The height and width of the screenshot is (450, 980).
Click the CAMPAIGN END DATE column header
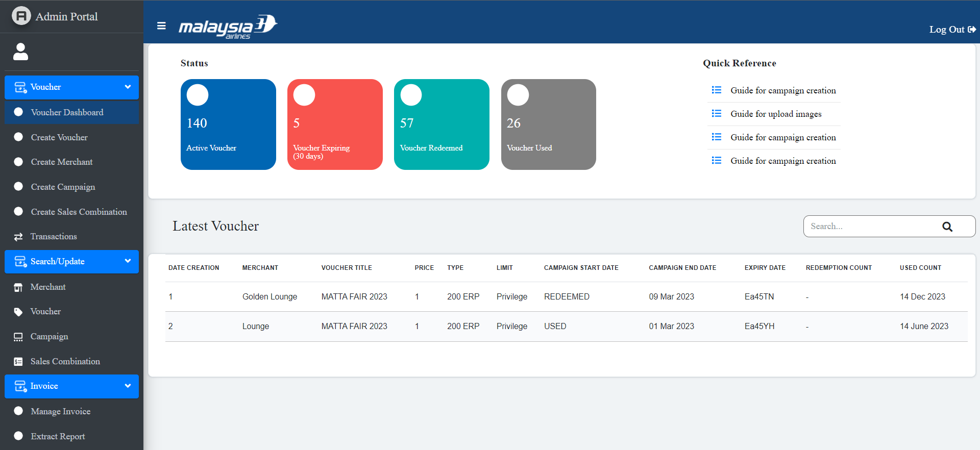(682, 268)
